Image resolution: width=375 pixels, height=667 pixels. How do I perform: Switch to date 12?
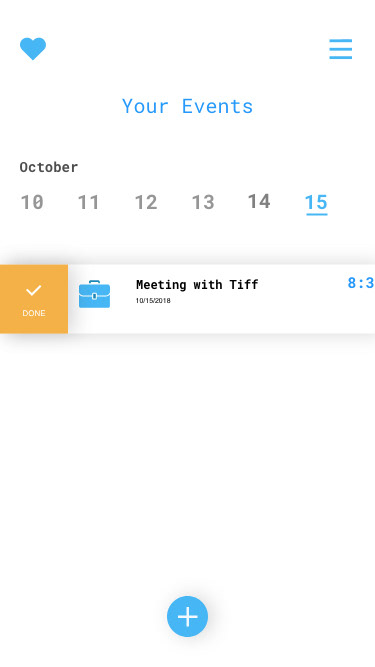(146, 202)
